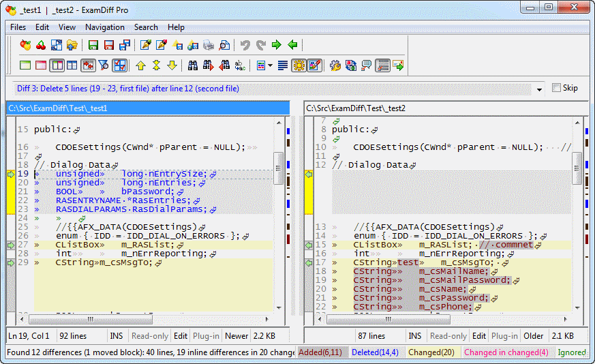Click right pane vertical scrollbar thumb
This screenshot has height=364, width=595.
click(577, 168)
